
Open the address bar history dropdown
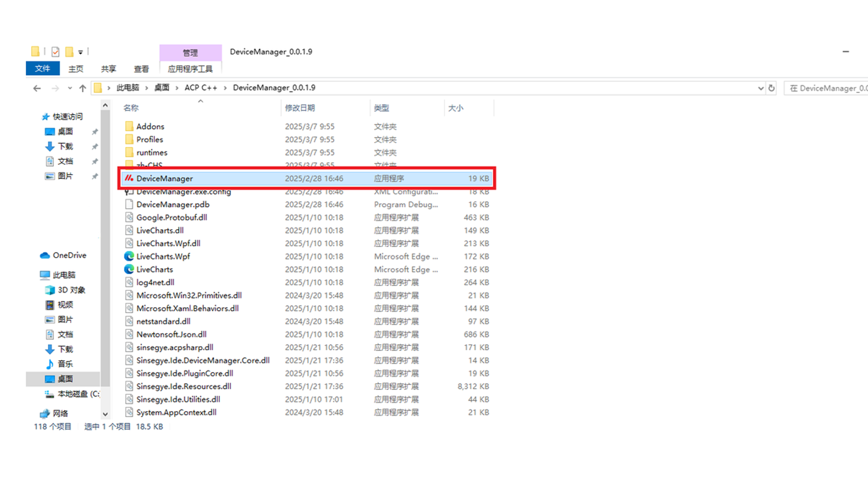click(760, 88)
